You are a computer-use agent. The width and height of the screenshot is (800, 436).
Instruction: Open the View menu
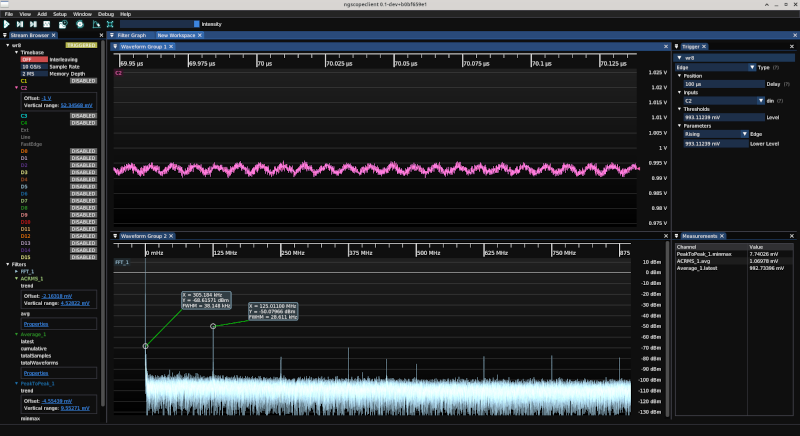(x=25, y=14)
